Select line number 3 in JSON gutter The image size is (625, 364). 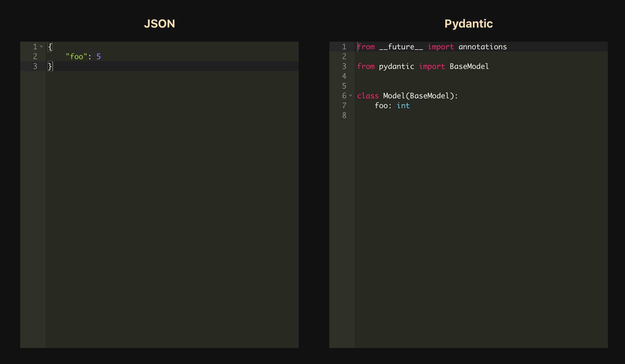click(35, 66)
